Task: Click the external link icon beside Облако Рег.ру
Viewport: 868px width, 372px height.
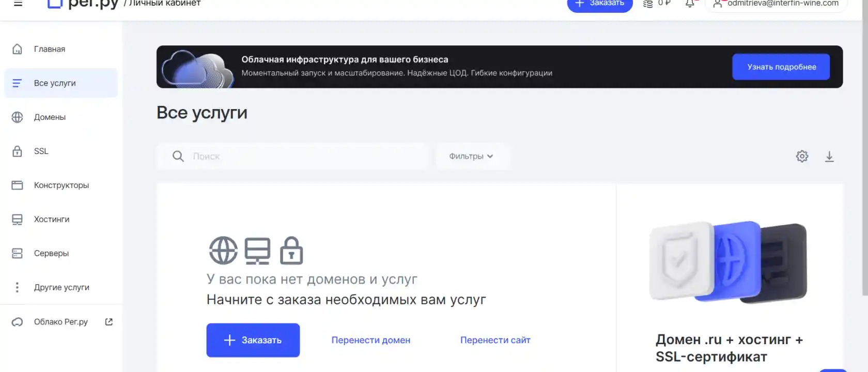Action: pyautogui.click(x=109, y=322)
